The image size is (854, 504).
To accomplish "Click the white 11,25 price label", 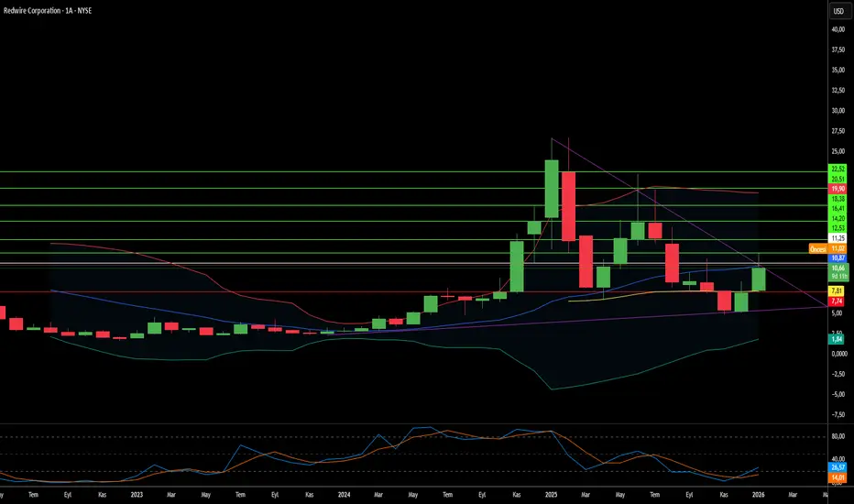I will [838, 238].
